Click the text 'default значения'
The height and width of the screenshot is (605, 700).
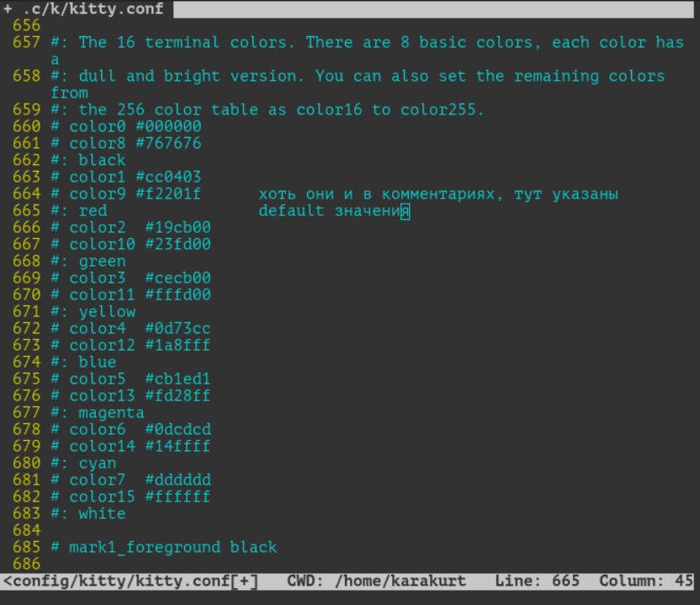334,210
